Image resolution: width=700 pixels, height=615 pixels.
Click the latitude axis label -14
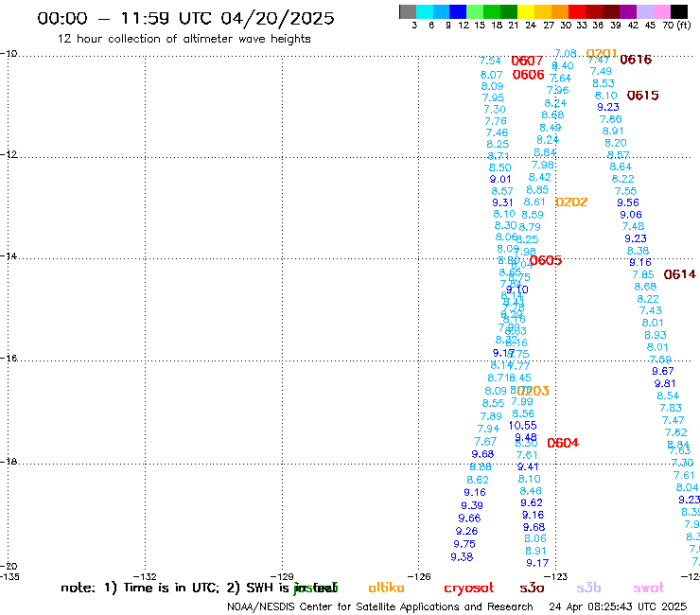pyautogui.click(x=9, y=256)
